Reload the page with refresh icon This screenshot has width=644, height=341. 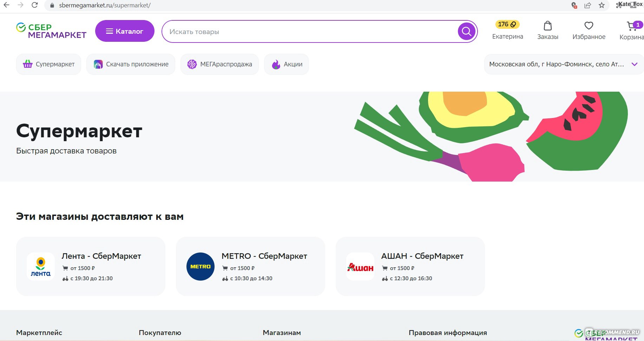coord(34,5)
